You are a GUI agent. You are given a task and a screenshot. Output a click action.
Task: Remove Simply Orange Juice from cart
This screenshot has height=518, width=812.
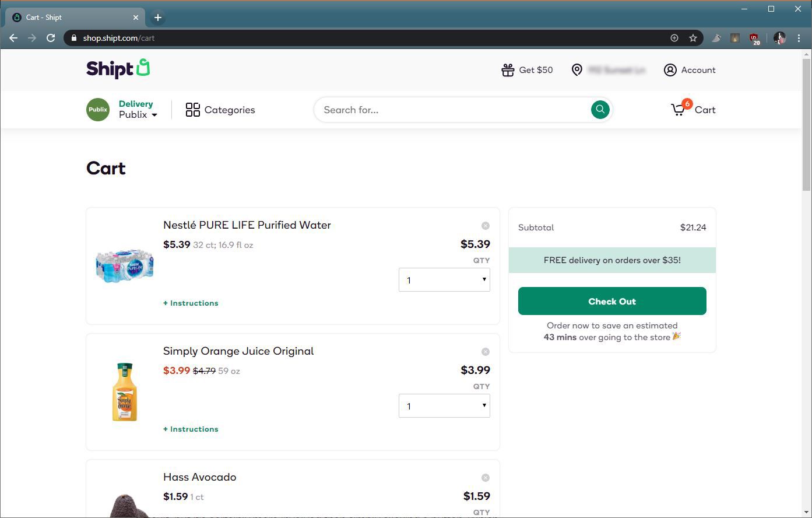(x=486, y=352)
